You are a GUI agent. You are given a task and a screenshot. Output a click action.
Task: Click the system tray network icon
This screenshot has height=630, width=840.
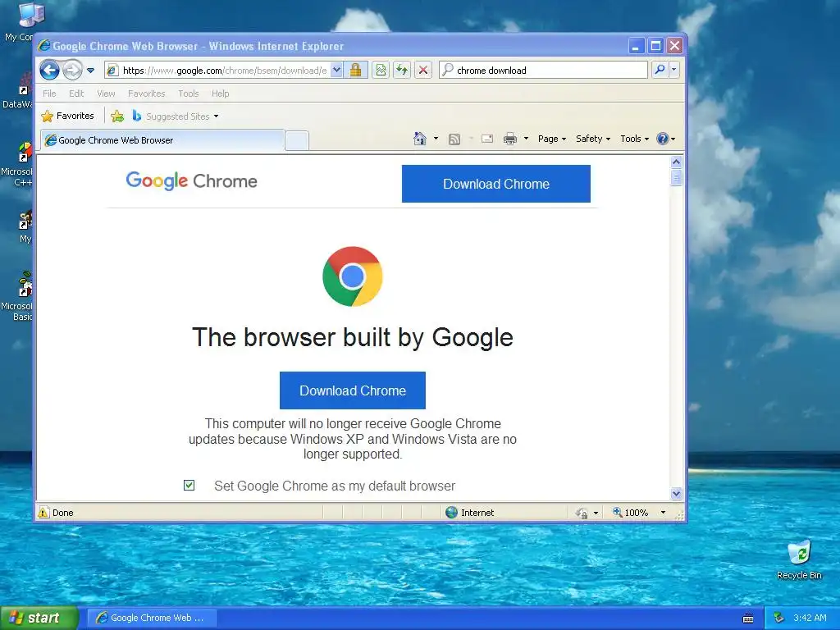click(x=778, y=618)
